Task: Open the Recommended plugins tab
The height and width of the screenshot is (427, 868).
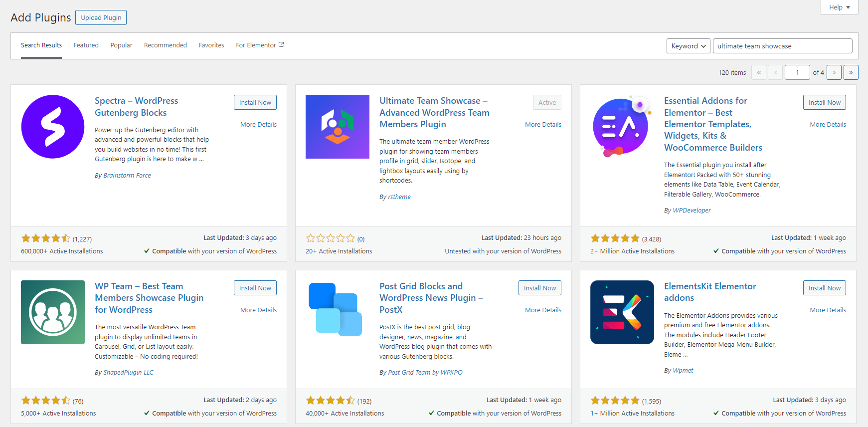Action: (x=166, y=45)
